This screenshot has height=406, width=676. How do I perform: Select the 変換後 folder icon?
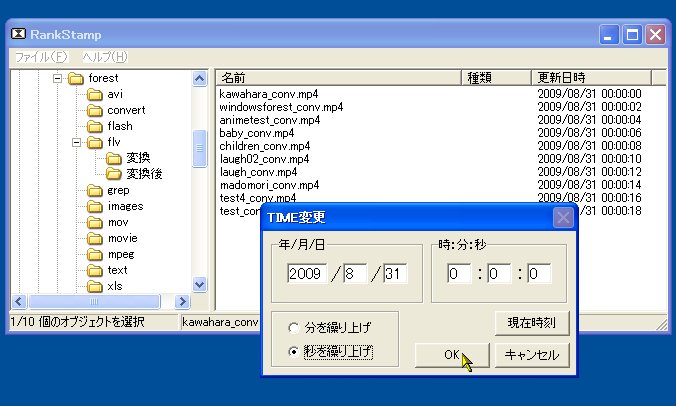pos(114,174)
